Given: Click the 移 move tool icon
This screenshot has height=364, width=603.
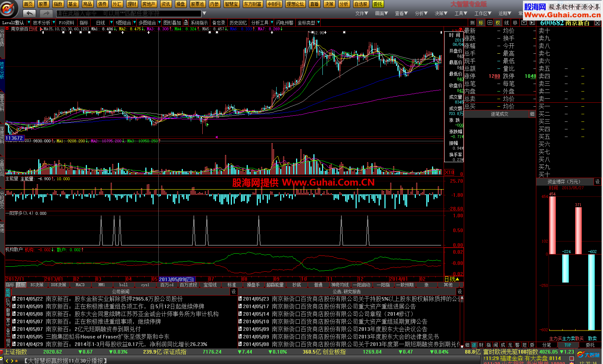Looking at the screenshot, I should click(515, 23).
